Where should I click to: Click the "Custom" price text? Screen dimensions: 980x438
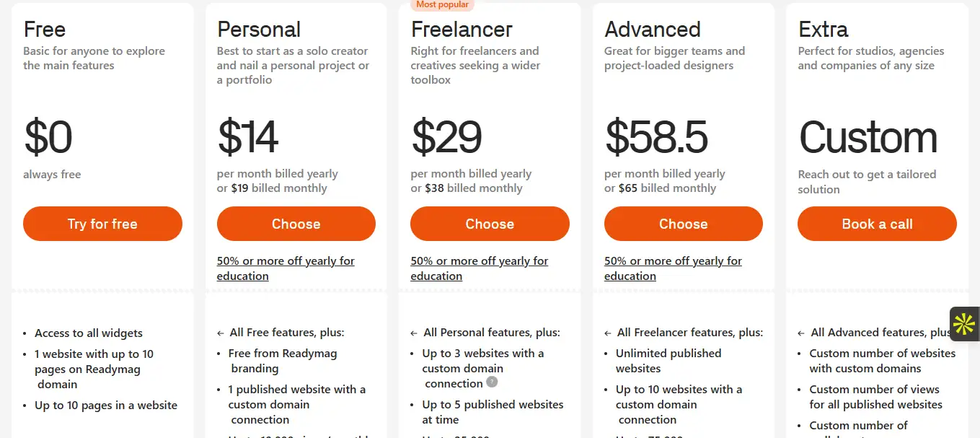868,137
